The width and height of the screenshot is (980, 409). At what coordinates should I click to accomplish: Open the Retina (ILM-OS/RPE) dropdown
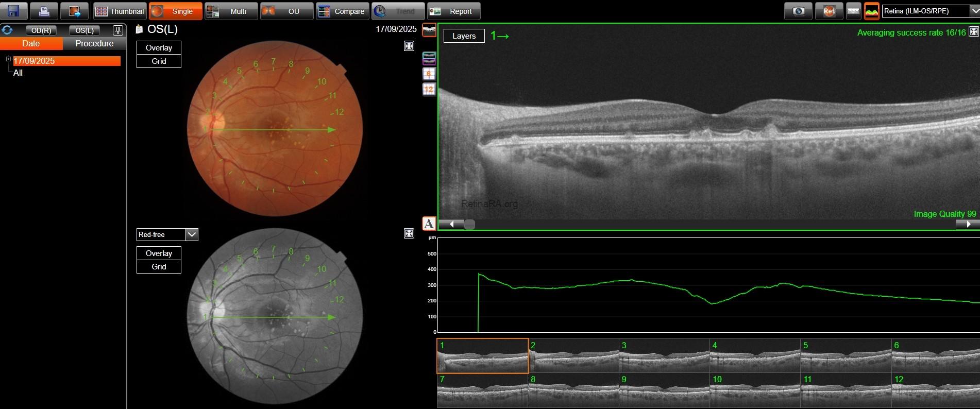[974, 11]
